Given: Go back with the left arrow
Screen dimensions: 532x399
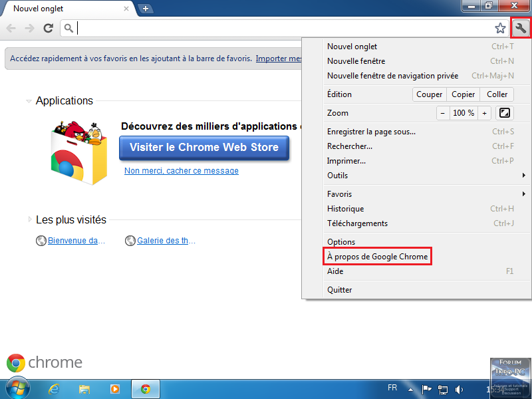Looking at the screenshot, I should pos(11,28).
